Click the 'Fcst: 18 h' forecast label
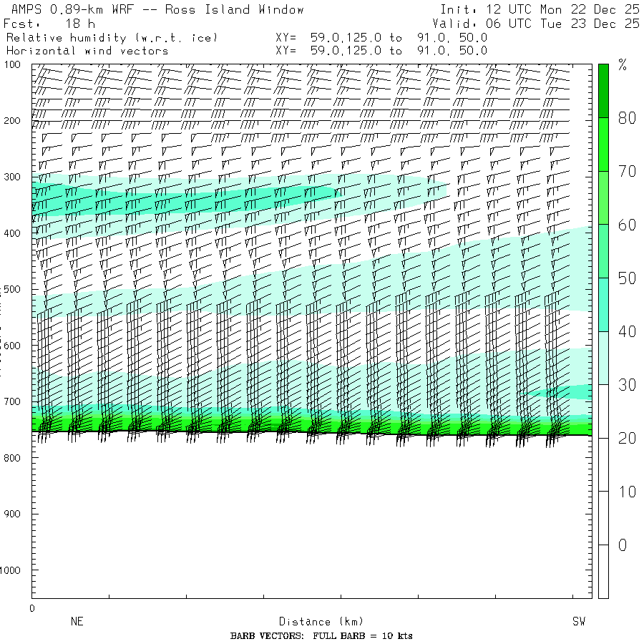The height and width of the screenshot is (644, 644). point(49,24)
